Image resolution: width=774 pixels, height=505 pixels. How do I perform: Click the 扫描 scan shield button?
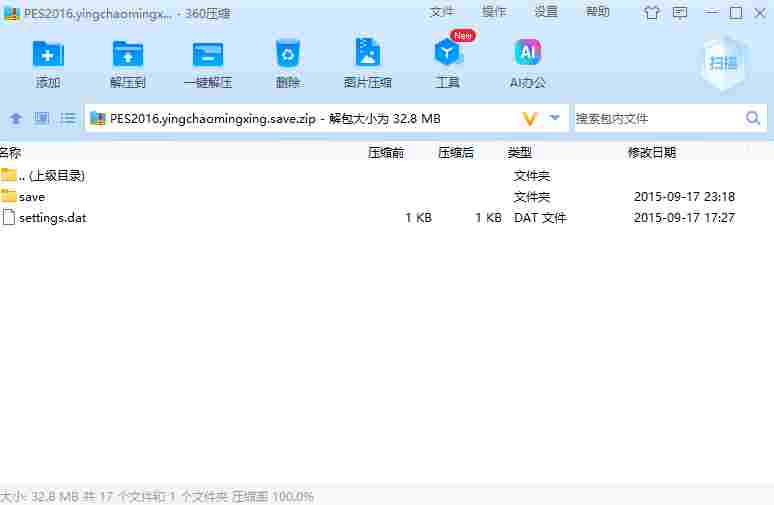pyautogui.click(x=723, y=63)
